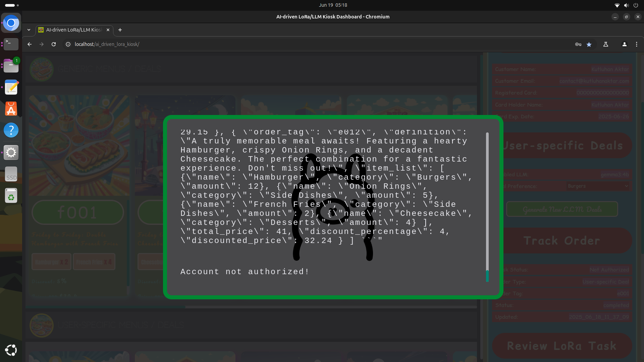Click the Review LoRa Task button
This screenshot has width=644, height=362.
tap(562, 346)
